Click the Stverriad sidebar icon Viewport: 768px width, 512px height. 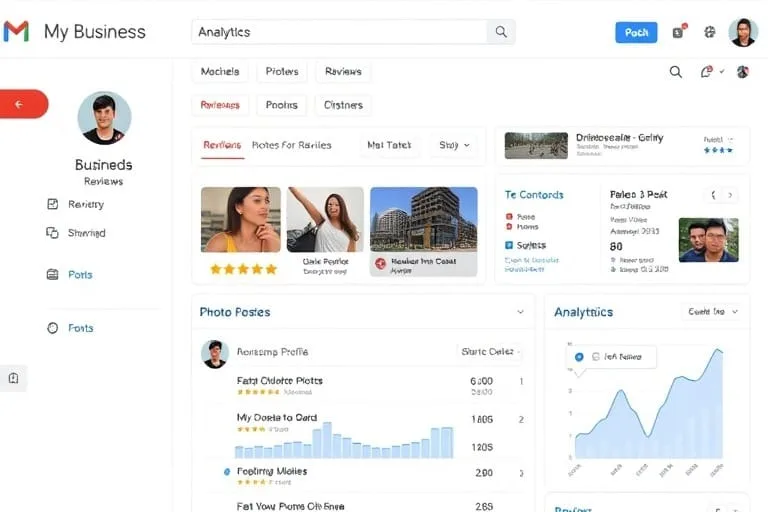click(x=52, y=233)
